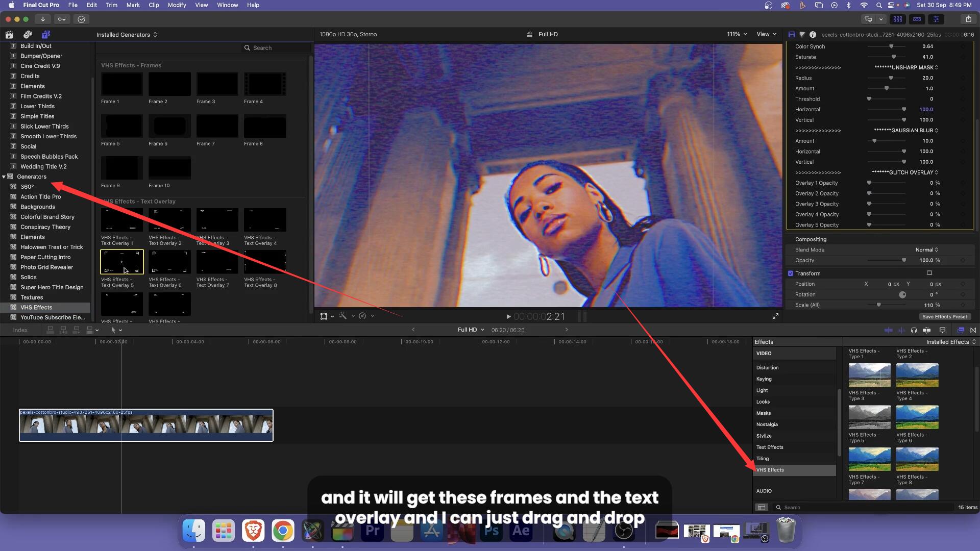Image resolution: width=980 pixels, height=551 pixels.
Task: Toggle the Timeline panel icon
Action: 917,19
